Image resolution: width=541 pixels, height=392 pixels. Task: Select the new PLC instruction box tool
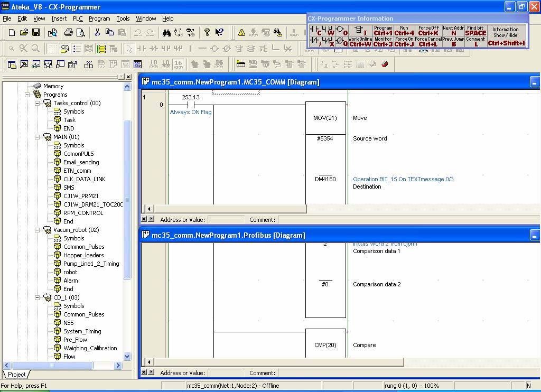point(239,48)
